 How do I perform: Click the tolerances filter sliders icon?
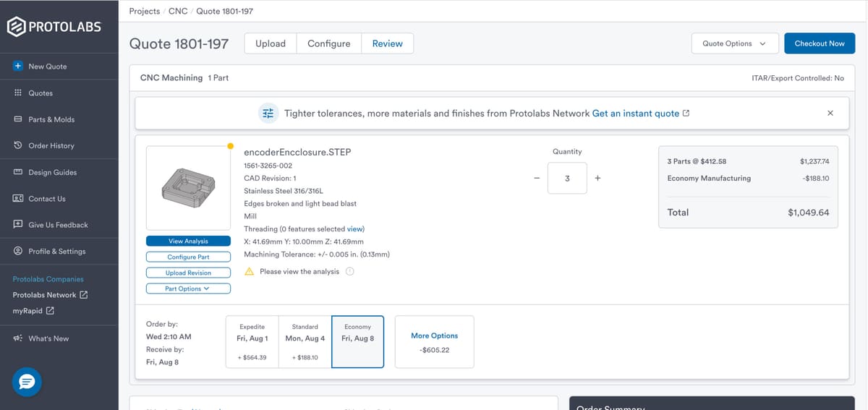[x=268, y=114]
